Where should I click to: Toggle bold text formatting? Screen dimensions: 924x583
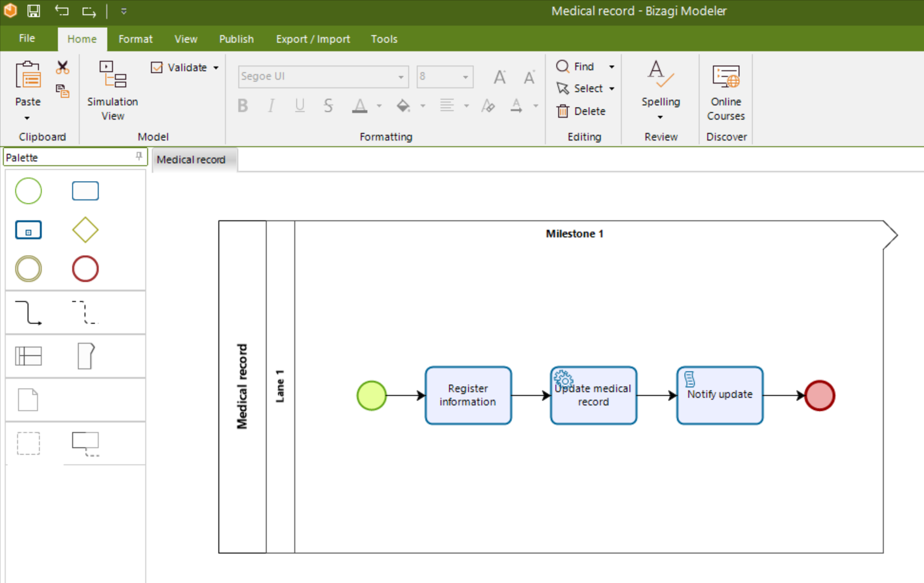pyautogui.click(x=242, y=106)
